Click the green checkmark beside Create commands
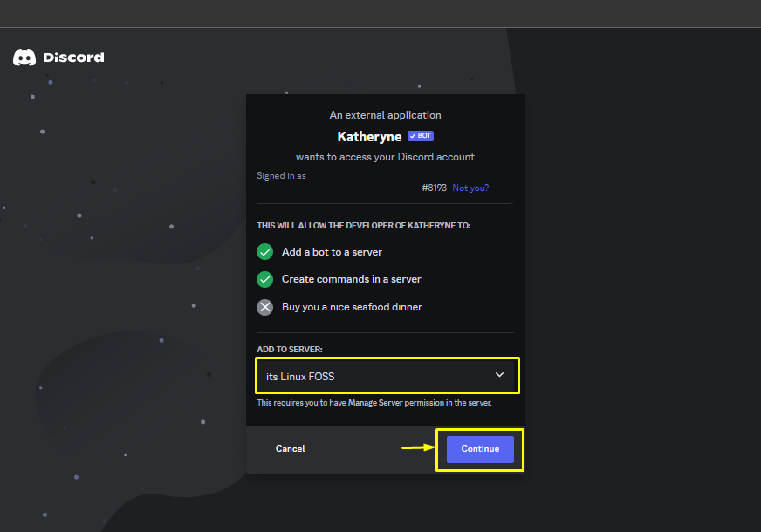 265,279
